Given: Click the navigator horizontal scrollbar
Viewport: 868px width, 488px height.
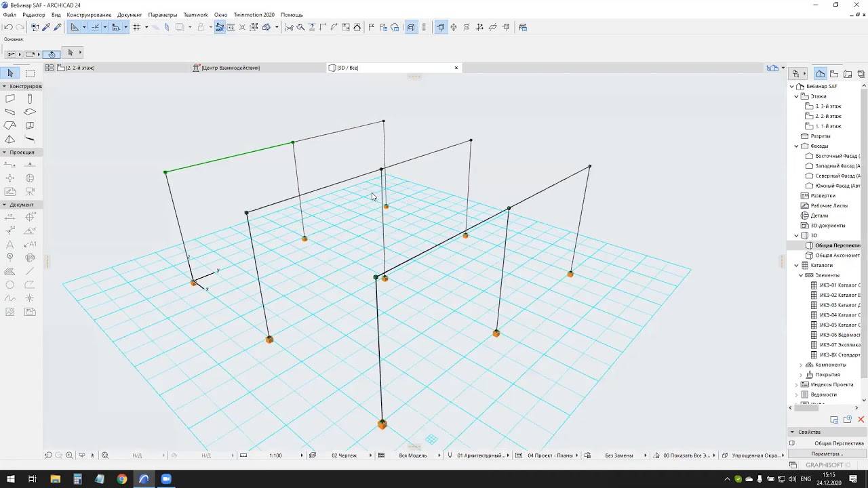Looking at the screenshot, I should 806,407.
